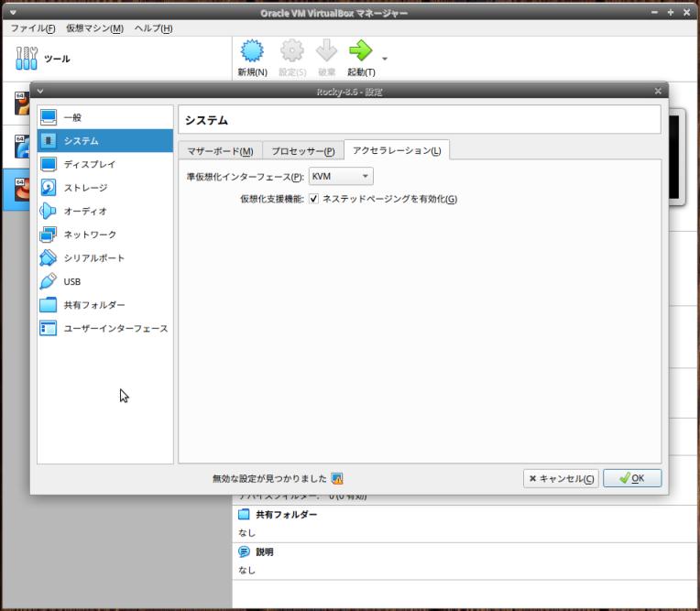Click the 共有フォルダー section heading in Manager
Image resolution: width=700 pixels, height=611 pixels.
(286, 515)
